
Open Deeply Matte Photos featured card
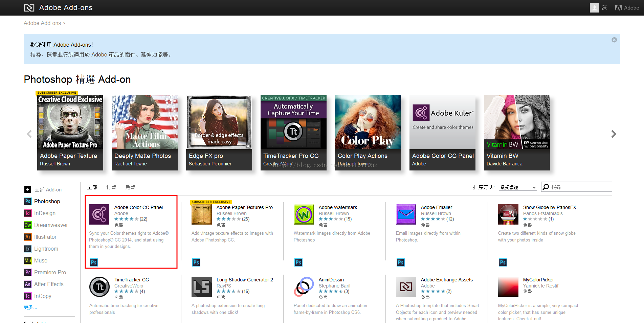click(x=145, y=133)
